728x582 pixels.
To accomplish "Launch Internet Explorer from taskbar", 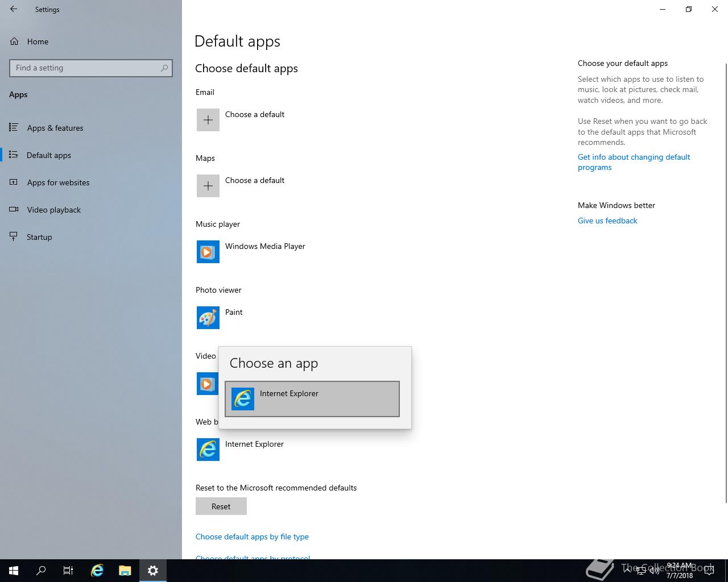I will (97, 571).
